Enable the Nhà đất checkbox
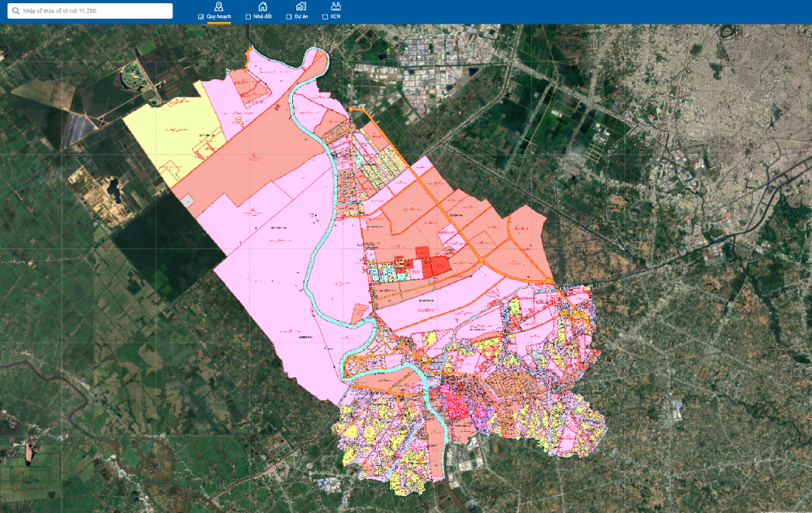Viewport: 812px width, 513px height. (248, 16)
